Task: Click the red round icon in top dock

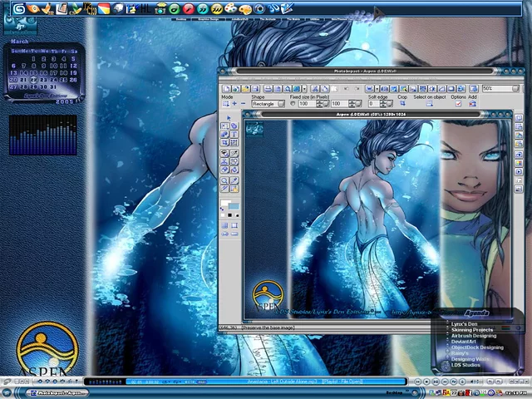Action: [189, 9]
